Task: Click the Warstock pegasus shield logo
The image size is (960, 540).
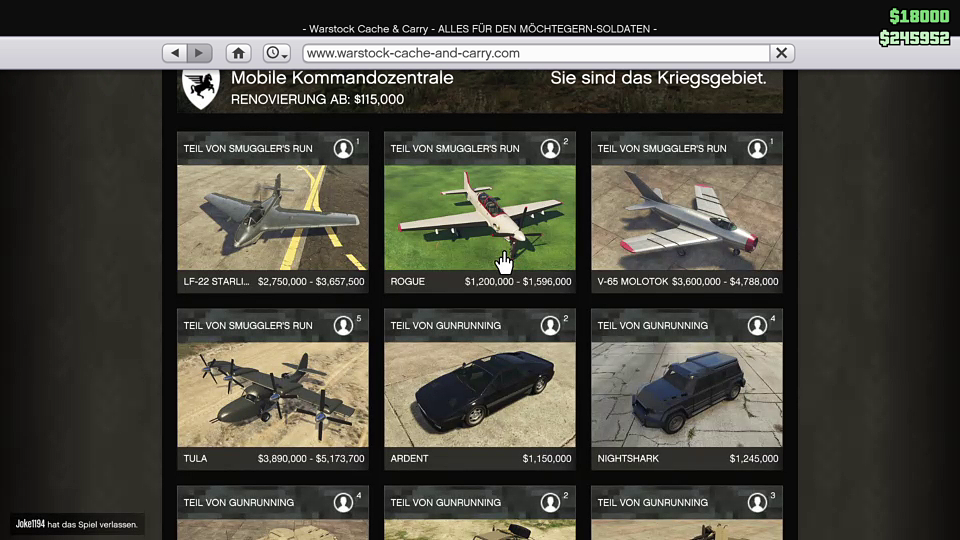Action: [202, 89]
